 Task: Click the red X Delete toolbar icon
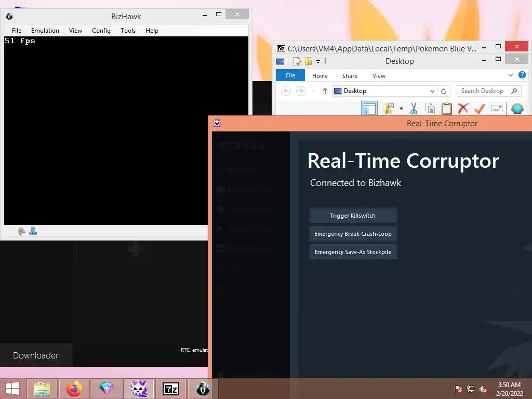[x=463, y=109]
